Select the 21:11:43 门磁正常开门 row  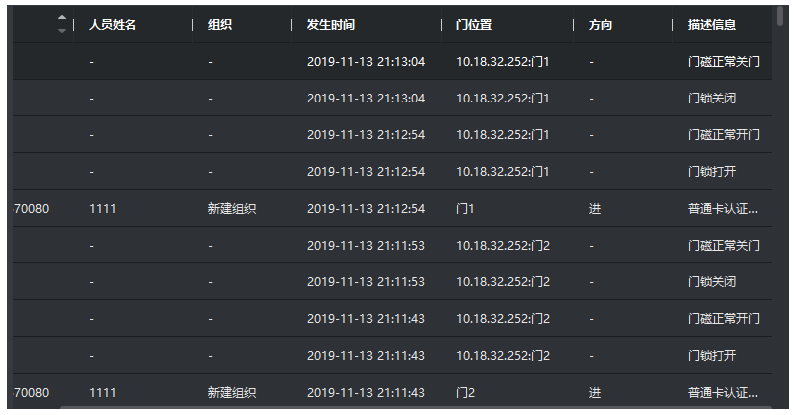pyautogui.click(x=392, y=319)
